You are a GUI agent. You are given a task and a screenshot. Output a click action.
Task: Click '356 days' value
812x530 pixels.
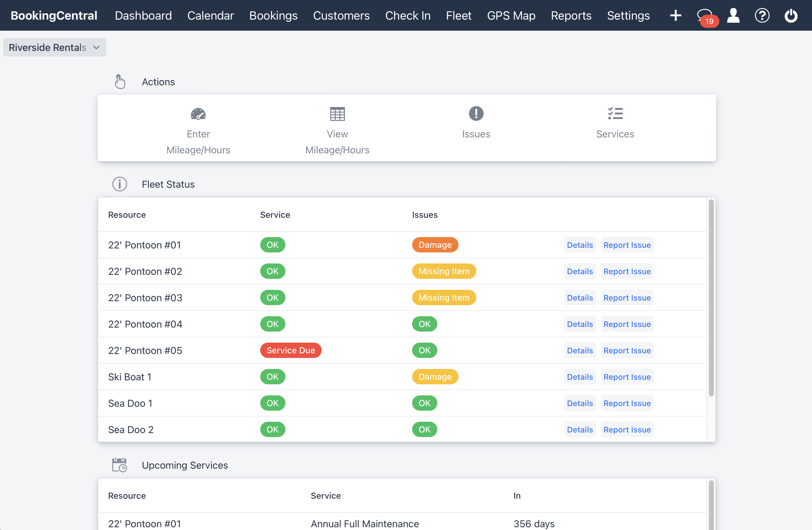[x=534, y=523]
